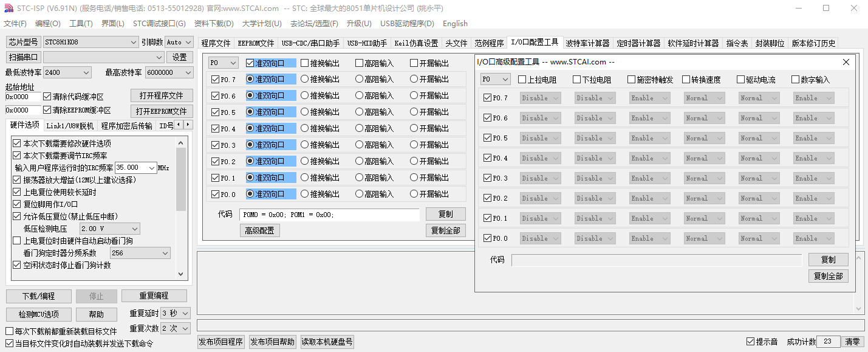The width and height of the screenshot is (868, 352).
Task: Open the 波特率计算器 tab
Action: 587,43
